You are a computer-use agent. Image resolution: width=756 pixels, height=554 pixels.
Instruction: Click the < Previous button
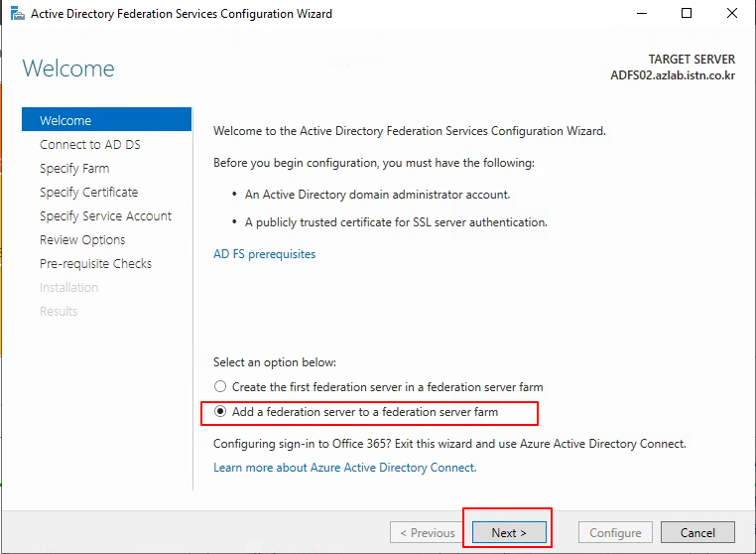pos(428,532)
